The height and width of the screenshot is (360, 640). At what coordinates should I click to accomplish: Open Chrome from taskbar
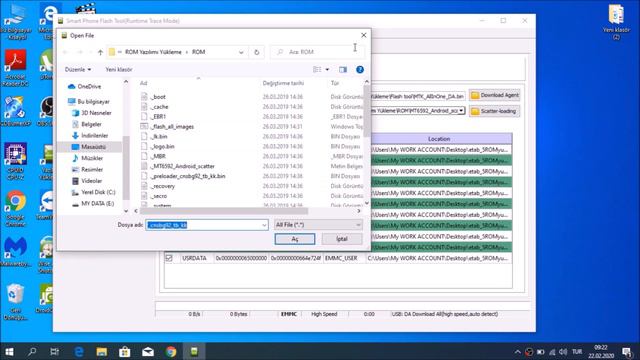pos(171,351)
